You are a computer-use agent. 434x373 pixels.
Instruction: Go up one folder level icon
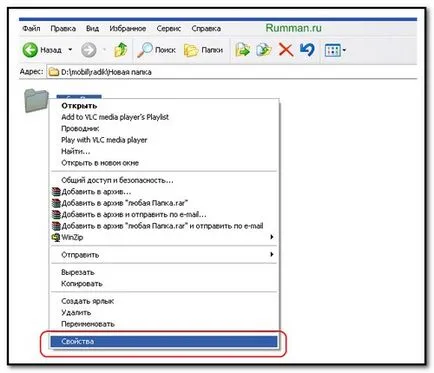[x=121, y=50]
